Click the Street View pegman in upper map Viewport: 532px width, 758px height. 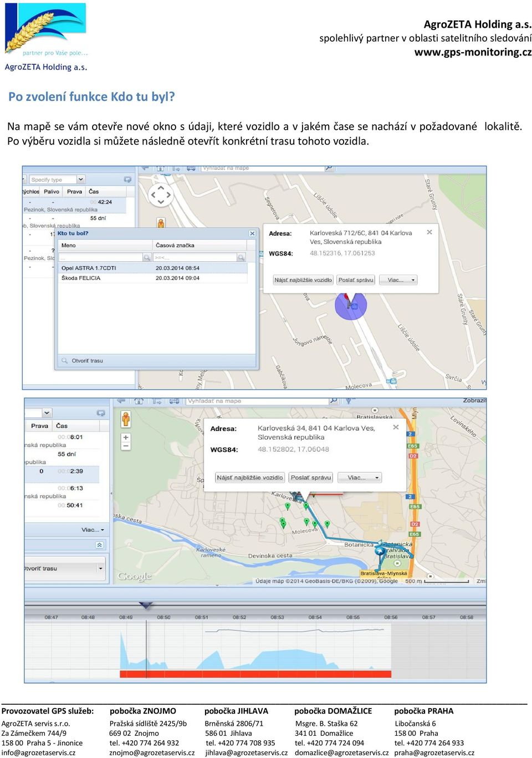(x=161, y=223)
